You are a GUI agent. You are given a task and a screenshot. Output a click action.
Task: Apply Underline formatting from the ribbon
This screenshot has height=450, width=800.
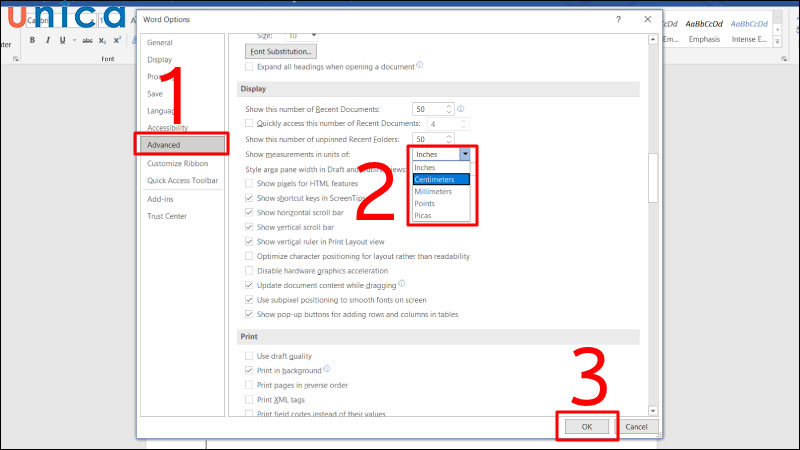(x=61, y=40)
